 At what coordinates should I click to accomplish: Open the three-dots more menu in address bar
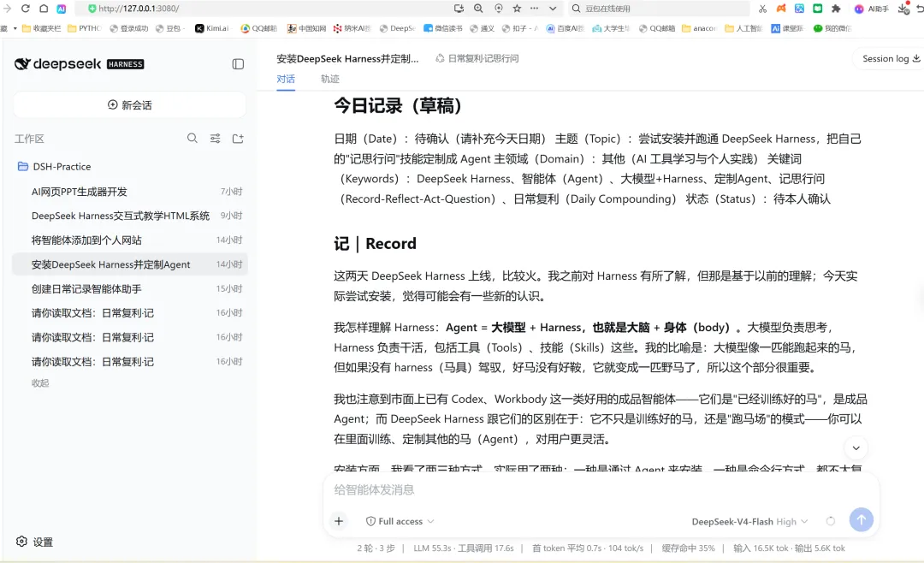pyautogui.click(x=534, y=9)
